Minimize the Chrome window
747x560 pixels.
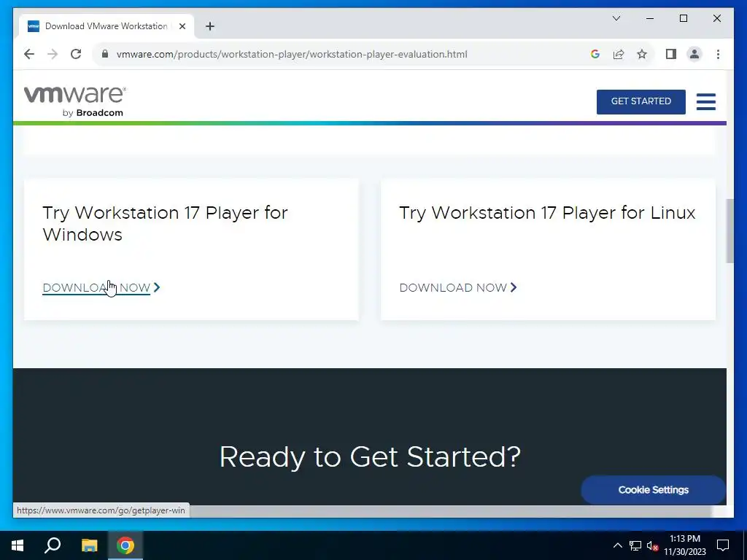[650, 18]
